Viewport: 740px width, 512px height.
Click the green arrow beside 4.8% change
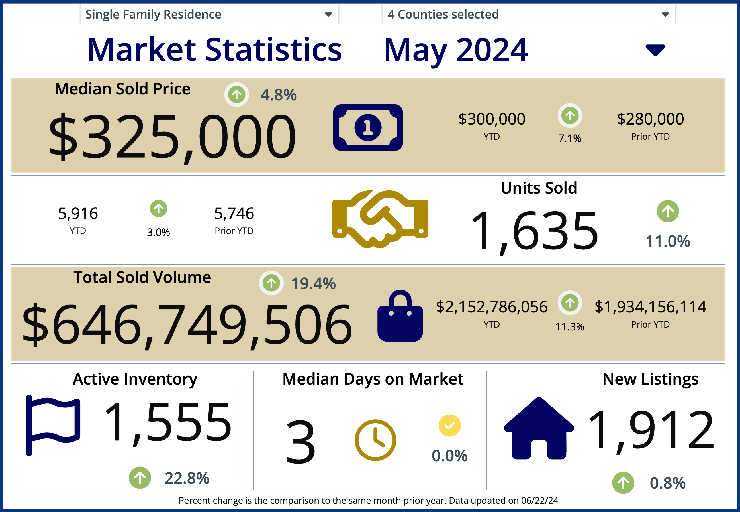point(236,95)
